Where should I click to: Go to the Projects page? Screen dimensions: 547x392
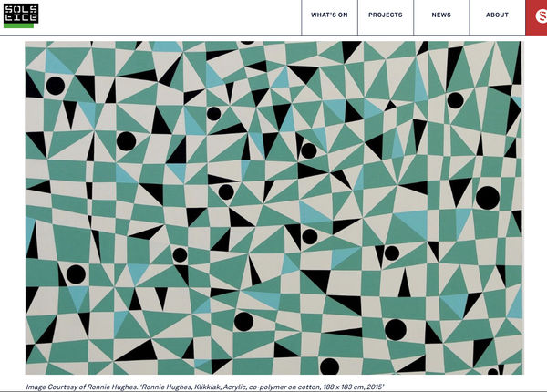pyautogui.click(x=386, y=15)
